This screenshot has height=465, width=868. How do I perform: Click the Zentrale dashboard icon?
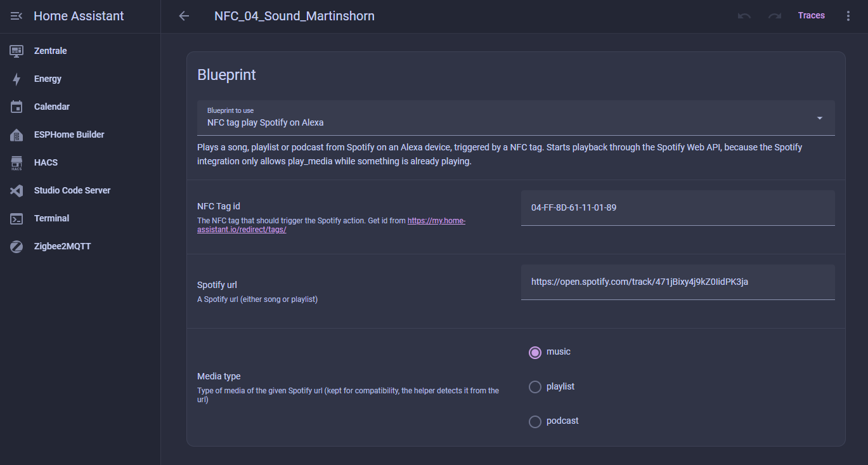click(16, 51)
